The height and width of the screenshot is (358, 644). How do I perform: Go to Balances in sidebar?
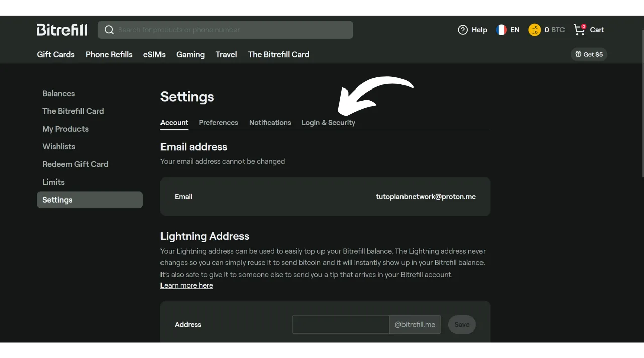[x=59, y=93]
